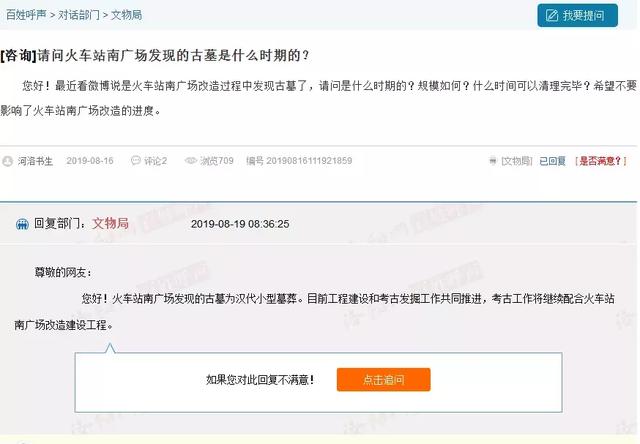Open comments via 评论2

[x=155, y=161]
